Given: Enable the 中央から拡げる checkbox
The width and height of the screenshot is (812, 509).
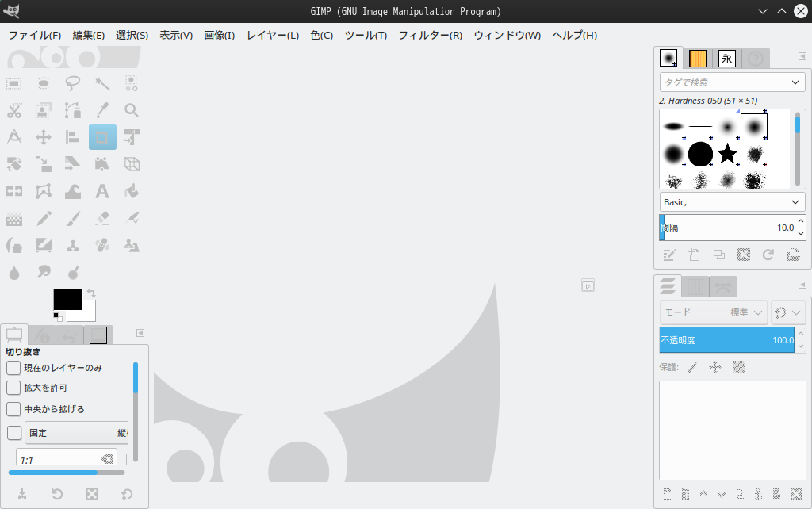Looking at the screenshot, I should (x=13, y=409).
